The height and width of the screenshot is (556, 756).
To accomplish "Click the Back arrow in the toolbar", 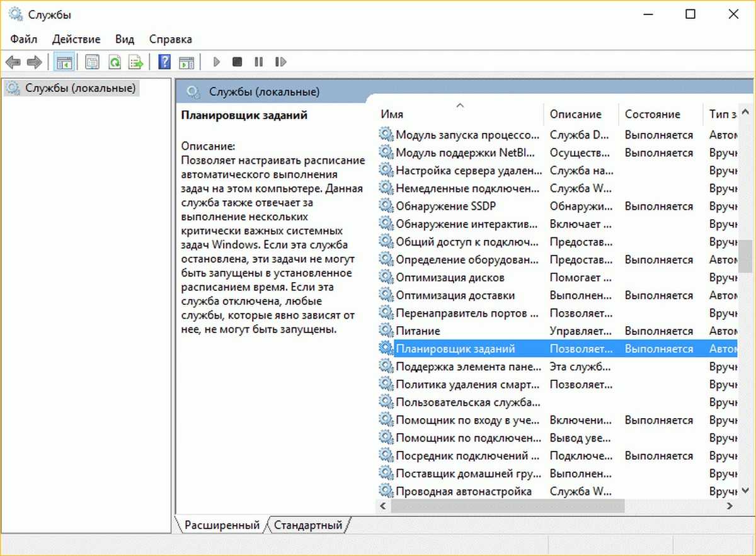I will (x=13, y=62).
